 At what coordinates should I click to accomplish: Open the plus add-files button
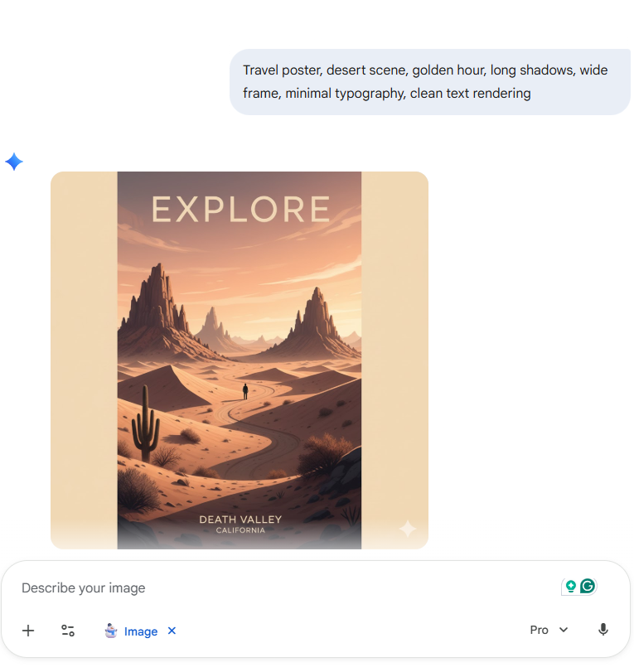point(28,631)
